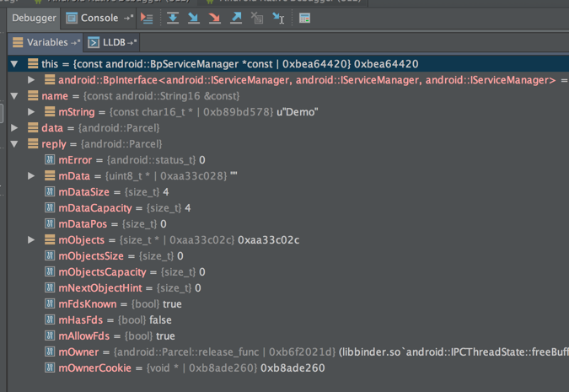Click the Console tab window icon
The image size is (569, 392).
coord(72,18)
